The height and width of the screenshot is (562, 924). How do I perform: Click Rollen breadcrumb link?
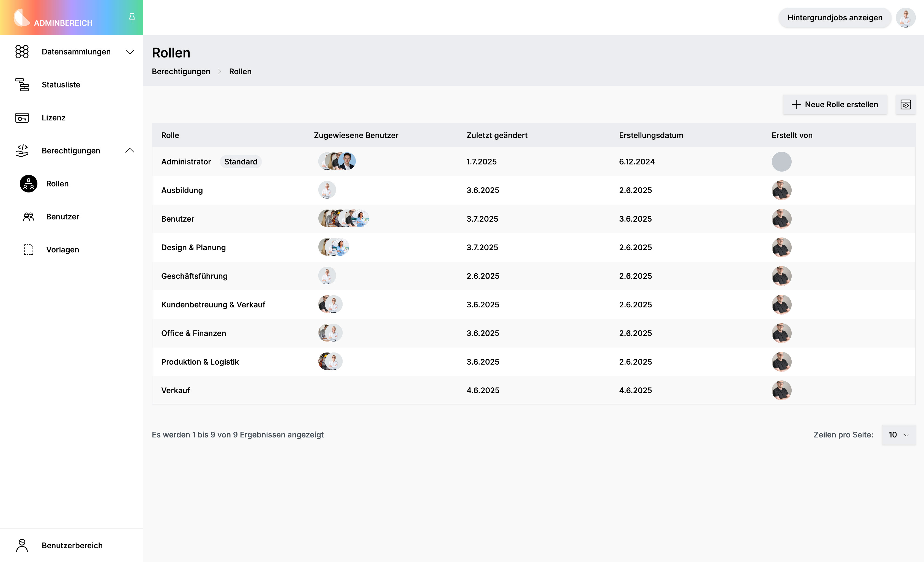click(240, 71)
